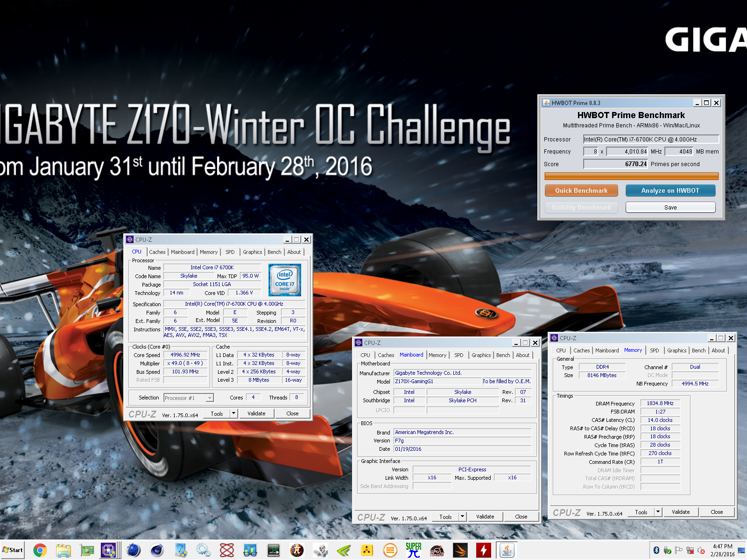Screen dimensions: 747x560
Task: Launch the bright blue sphere taskbar icon
Action: click(x=134, y=551)
